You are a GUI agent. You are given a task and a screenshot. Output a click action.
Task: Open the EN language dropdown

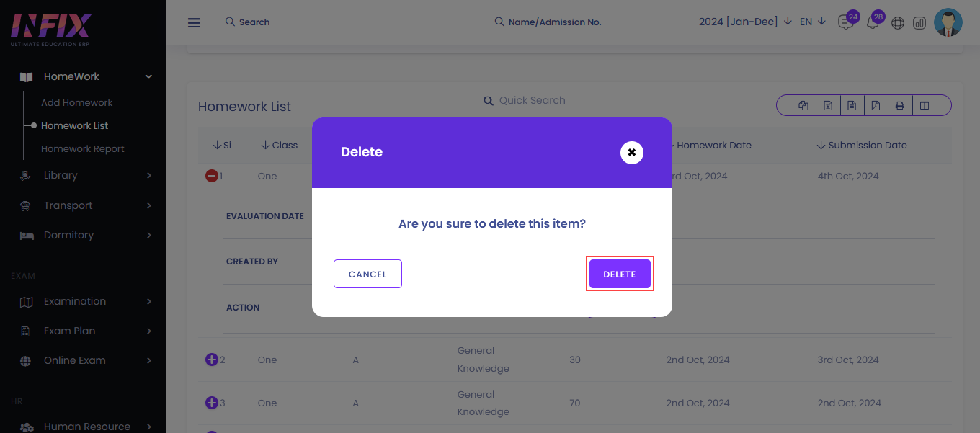point(812,22)
